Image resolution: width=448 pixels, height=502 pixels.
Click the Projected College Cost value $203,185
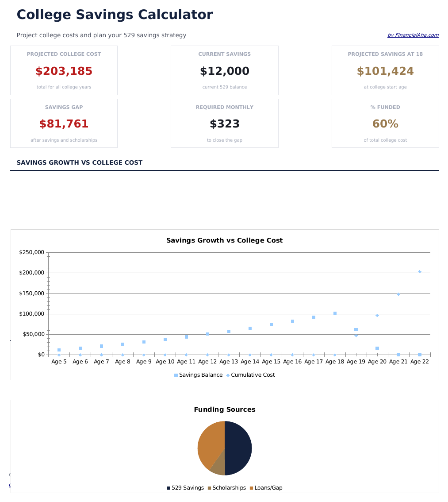(64, 71)
